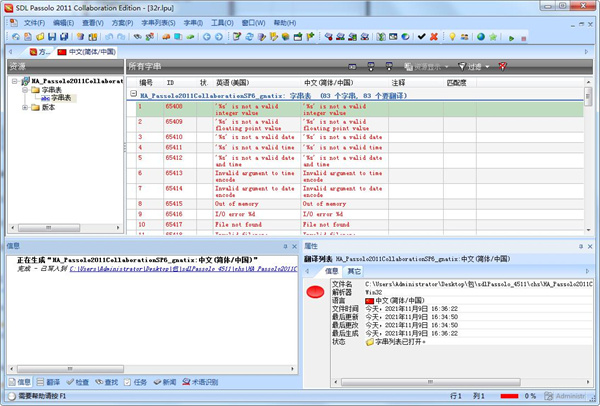Viewport: 600px width, 406px height.
Task: Click the yellow light bulb icon
Action: [452, 37]
